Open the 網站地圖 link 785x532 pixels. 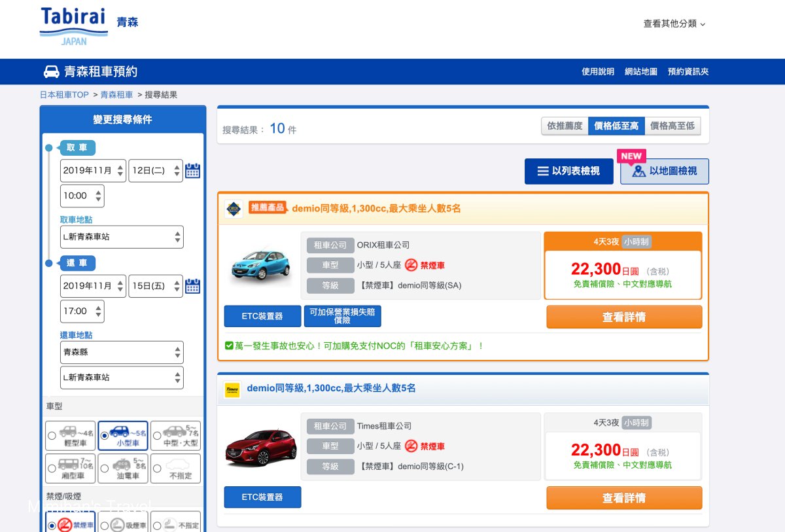point(641,72)
